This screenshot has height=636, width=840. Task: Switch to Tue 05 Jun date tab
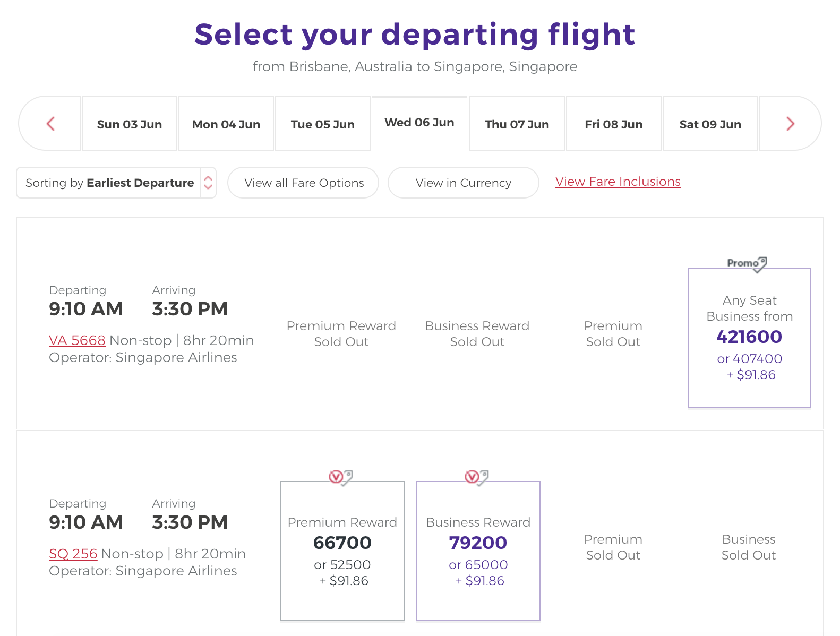point(323,124)
